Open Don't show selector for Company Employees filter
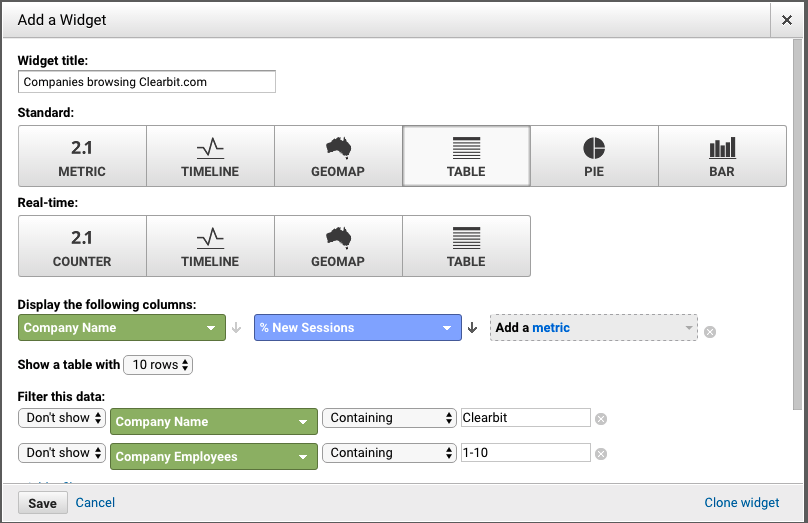Viewport: 808px width, 523px height. click(62, 453)
